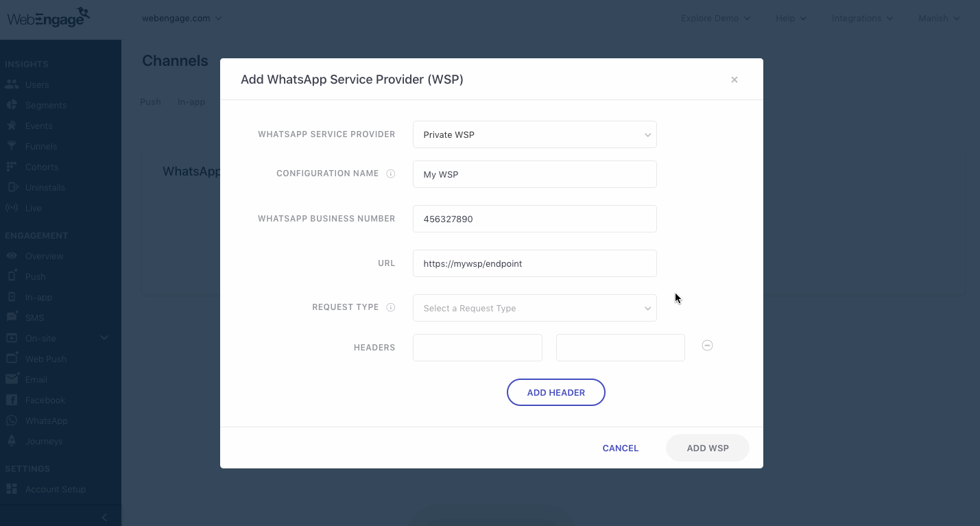Image resolution: width=980 pixels, height=526 pixels.
Task: Click the WhatsApp Business Number field
Action: click(x=535, y=219)
